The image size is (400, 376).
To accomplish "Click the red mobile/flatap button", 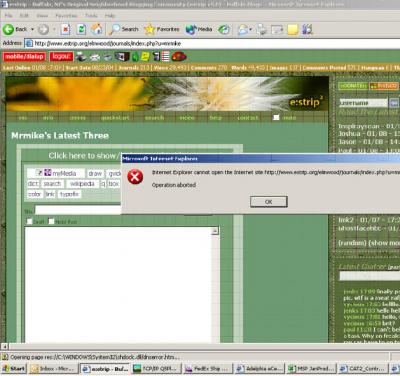I will 24,56.
